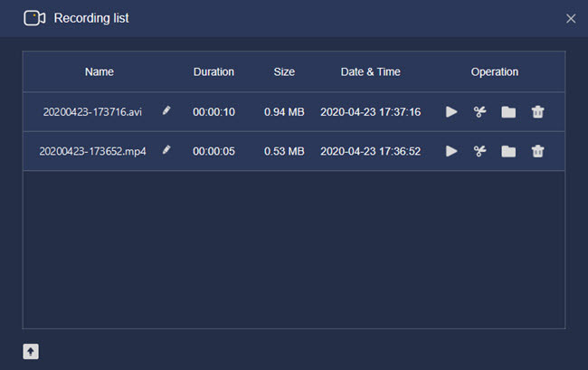Viewport: 588px width, 370px height.
Task: Click the Operation column header
Action: (x=495, y=71)
